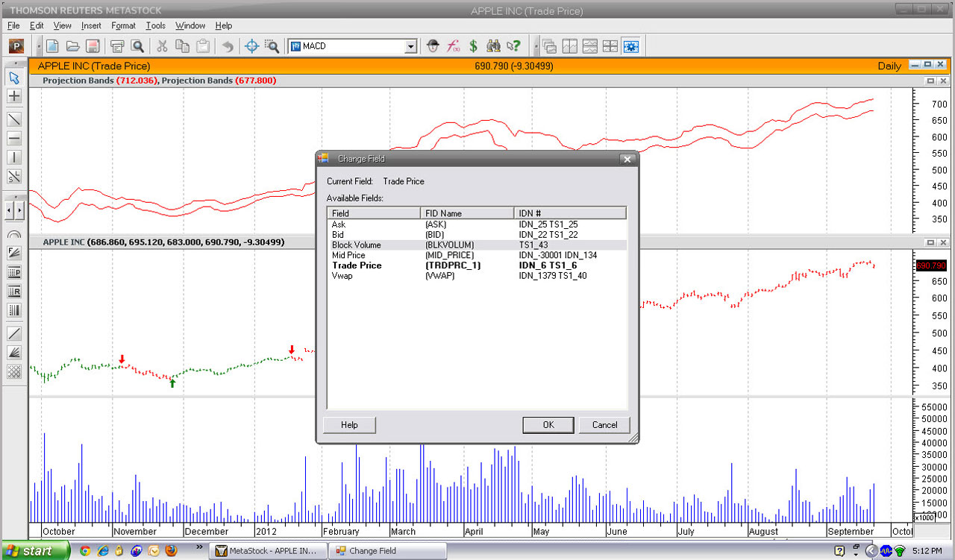Open the binoculars Explorer icon
This screenshot has width=955, height=560.
(493, 46)
